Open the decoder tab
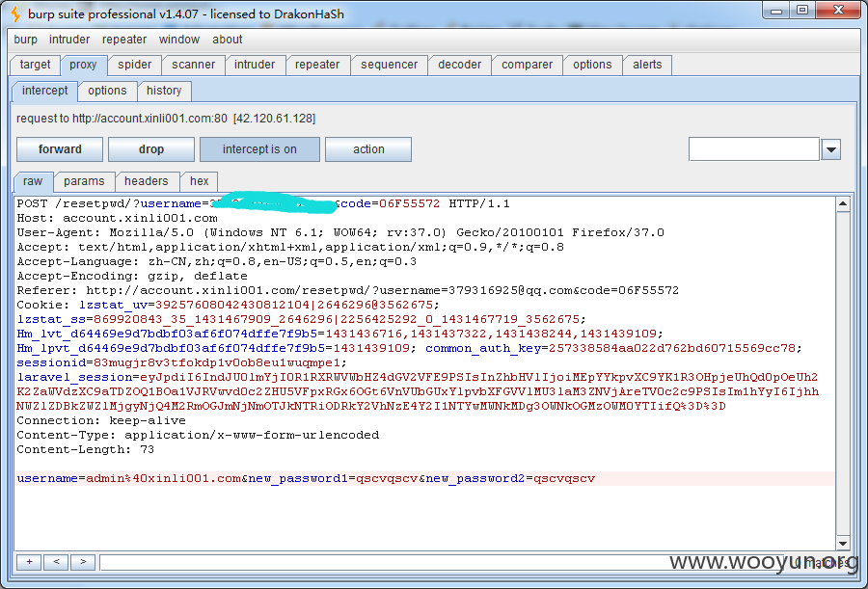The image size is (868, 589). [x=459, y=65]
